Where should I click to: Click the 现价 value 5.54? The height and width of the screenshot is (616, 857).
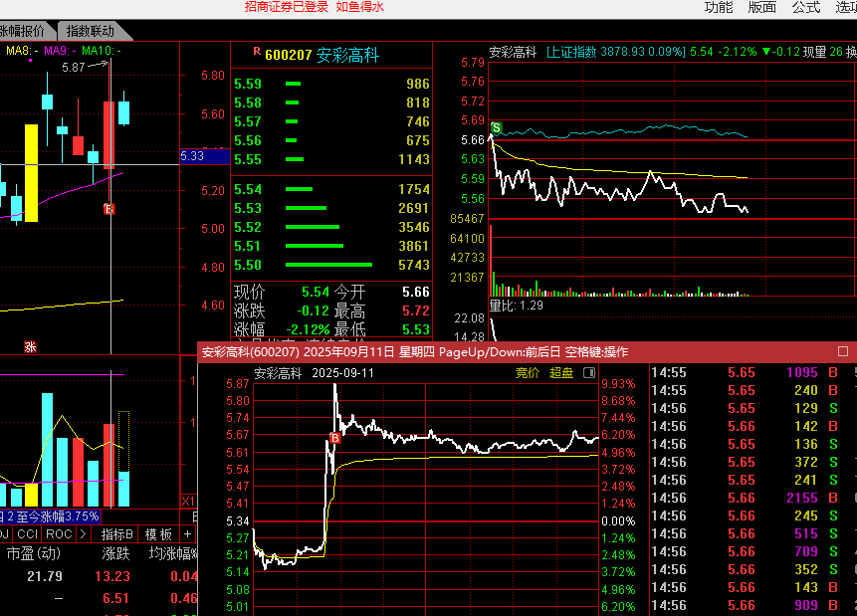pyautogui.click(x=316, y=292)
